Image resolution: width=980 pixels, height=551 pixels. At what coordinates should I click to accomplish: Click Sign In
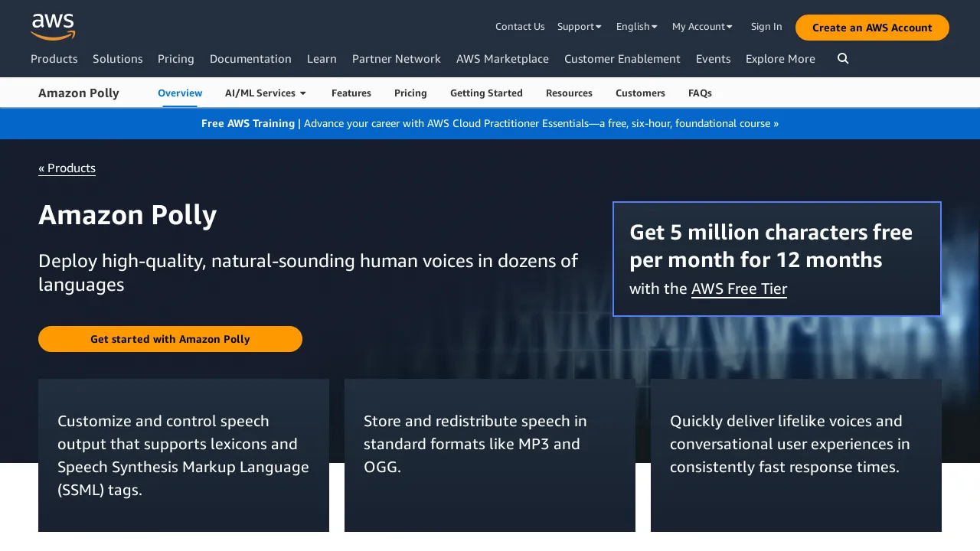766,26
